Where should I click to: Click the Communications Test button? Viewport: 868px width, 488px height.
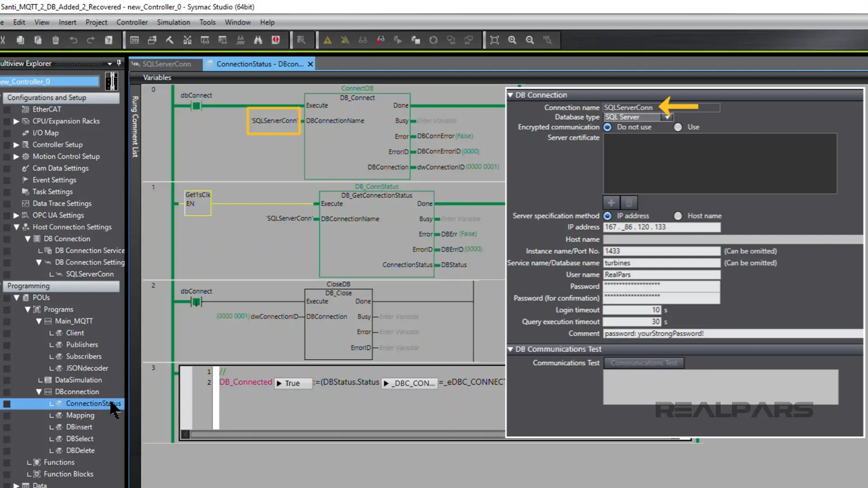pos(644,362)
